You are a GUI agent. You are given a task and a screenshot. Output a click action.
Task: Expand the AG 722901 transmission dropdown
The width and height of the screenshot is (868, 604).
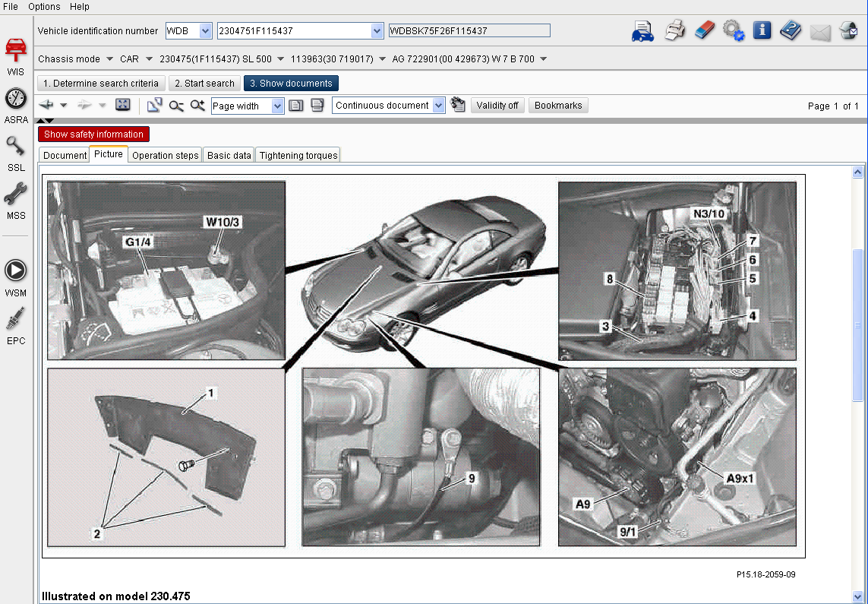click(x=543, y=59)
